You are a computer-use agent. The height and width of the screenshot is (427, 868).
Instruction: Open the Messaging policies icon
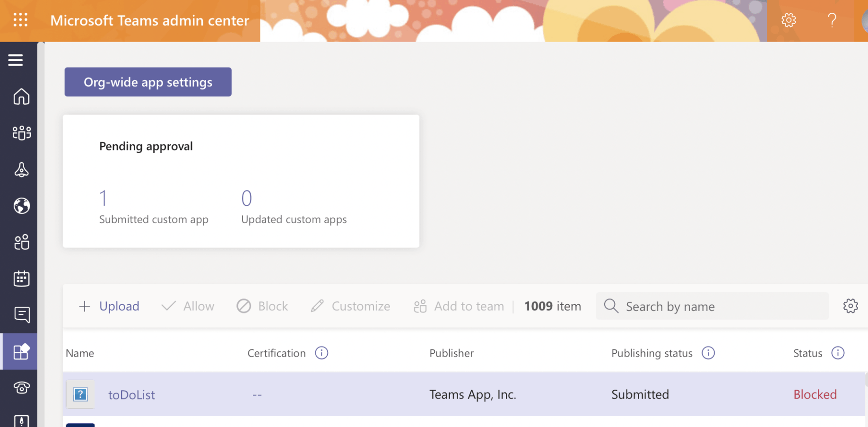click(x=21, y=314)
